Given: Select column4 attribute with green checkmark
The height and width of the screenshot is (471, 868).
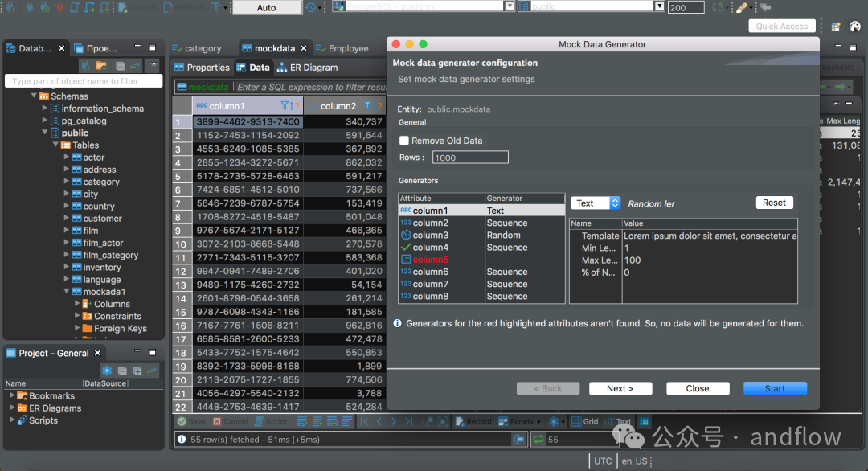Looking at the screenshot, I should (x=431, y=248).
